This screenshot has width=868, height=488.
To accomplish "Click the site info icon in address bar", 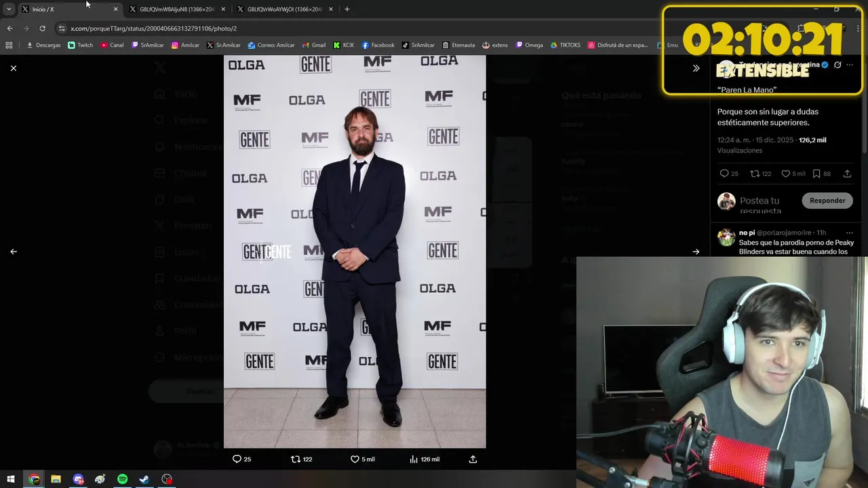I will [x=61, y=28].
